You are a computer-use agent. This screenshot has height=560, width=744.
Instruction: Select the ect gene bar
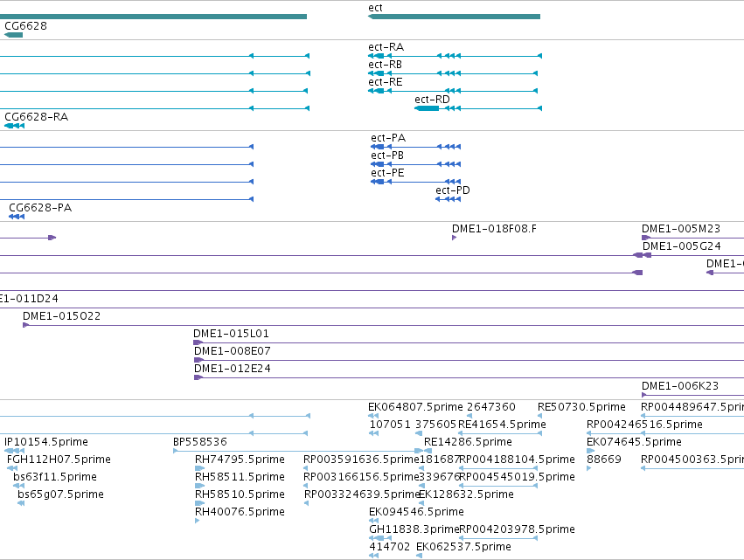point(454,17)
